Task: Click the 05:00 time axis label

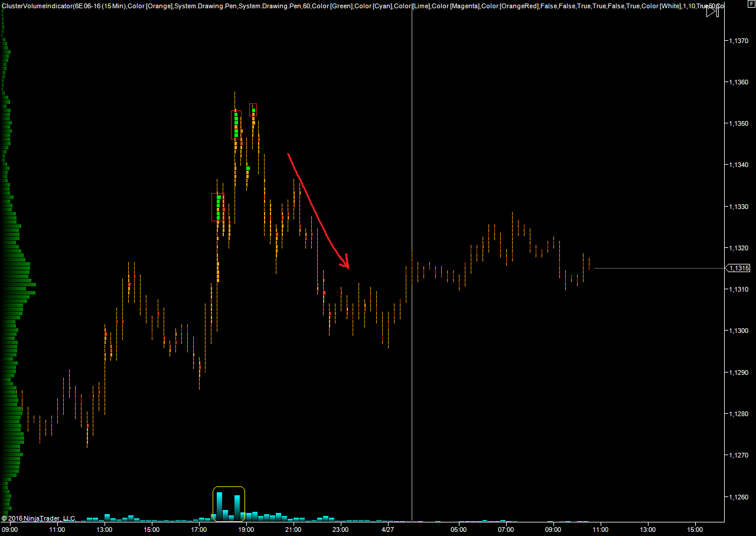Action: (x=459, y=530)
